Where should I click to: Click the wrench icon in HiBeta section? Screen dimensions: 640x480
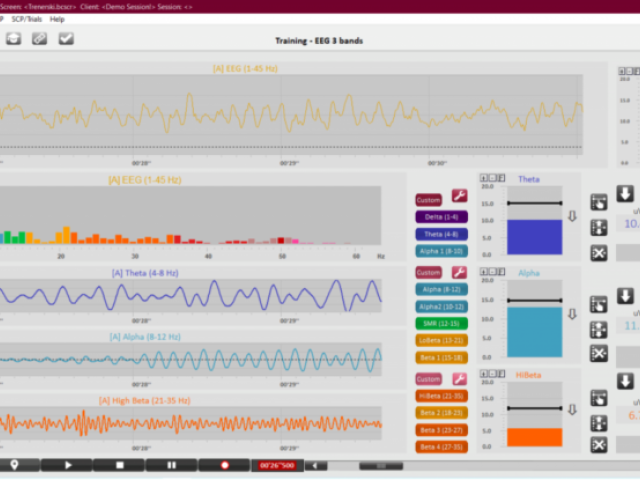(459, 379)
